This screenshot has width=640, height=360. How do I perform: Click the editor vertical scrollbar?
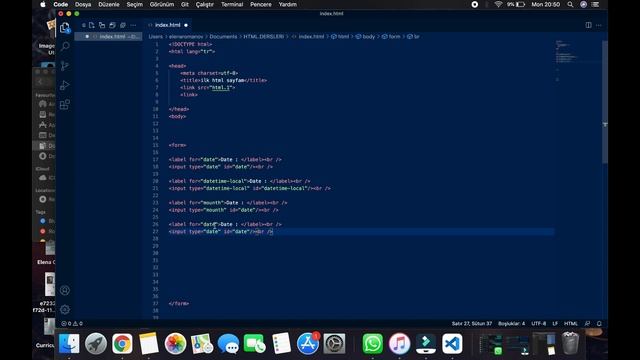coord(605,102)
